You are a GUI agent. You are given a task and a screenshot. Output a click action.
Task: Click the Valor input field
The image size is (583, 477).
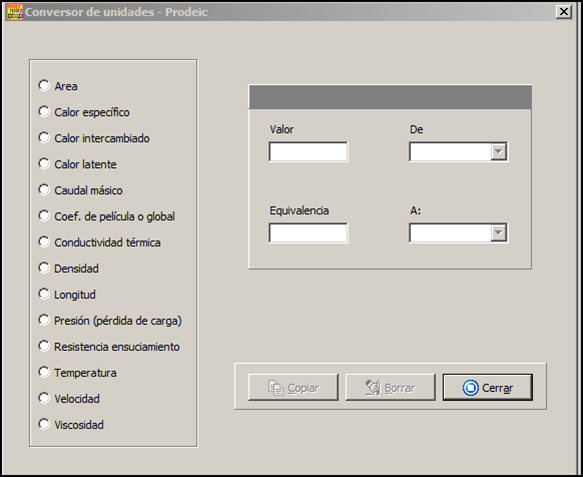coord(308,151)
